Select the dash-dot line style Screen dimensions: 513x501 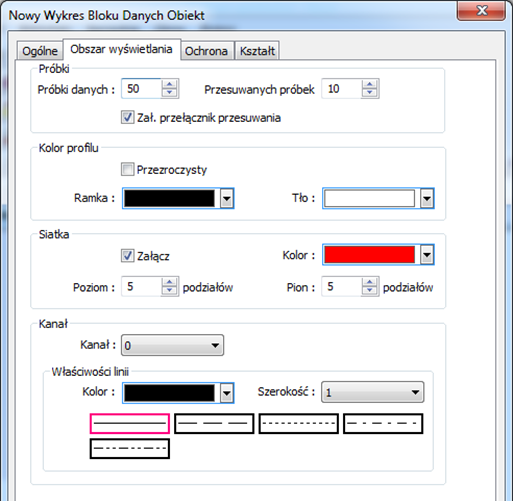[x=383, y=424]
